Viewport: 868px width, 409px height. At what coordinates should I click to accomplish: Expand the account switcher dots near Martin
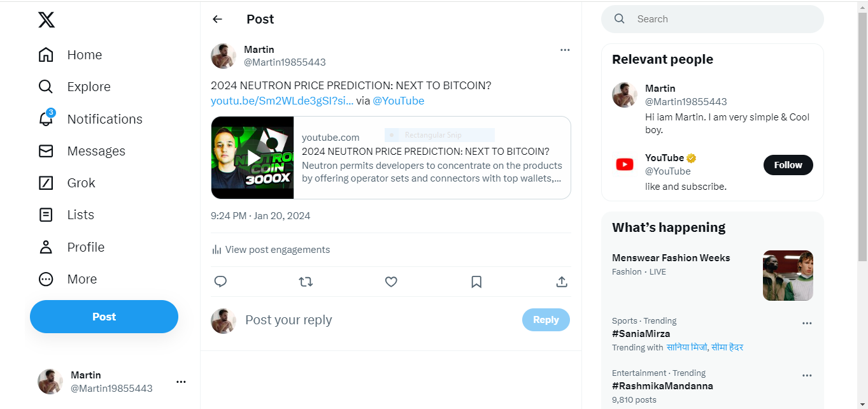(x=181, y=382)
